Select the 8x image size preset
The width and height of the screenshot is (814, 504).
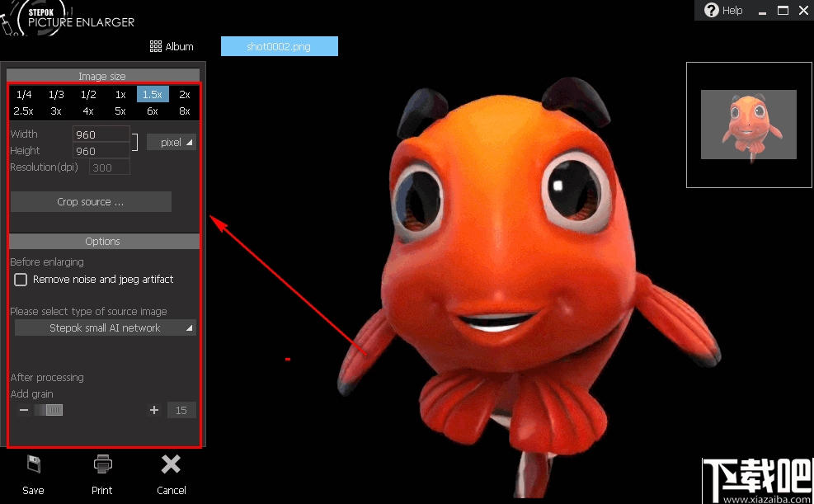[x=184, y=111]
